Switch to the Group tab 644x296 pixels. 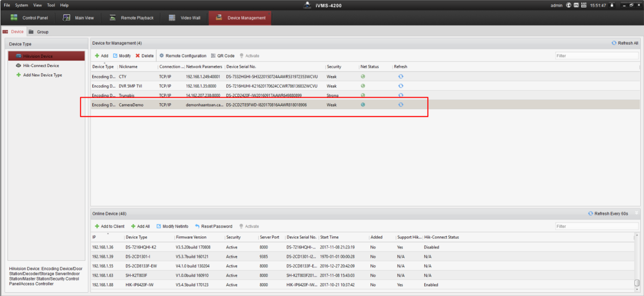42,32
